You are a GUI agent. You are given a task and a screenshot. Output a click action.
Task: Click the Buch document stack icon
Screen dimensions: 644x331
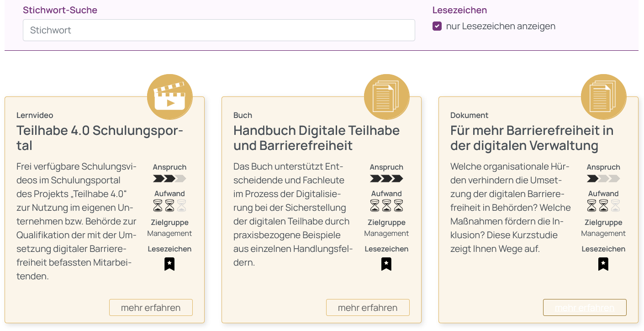pos(387,97)
